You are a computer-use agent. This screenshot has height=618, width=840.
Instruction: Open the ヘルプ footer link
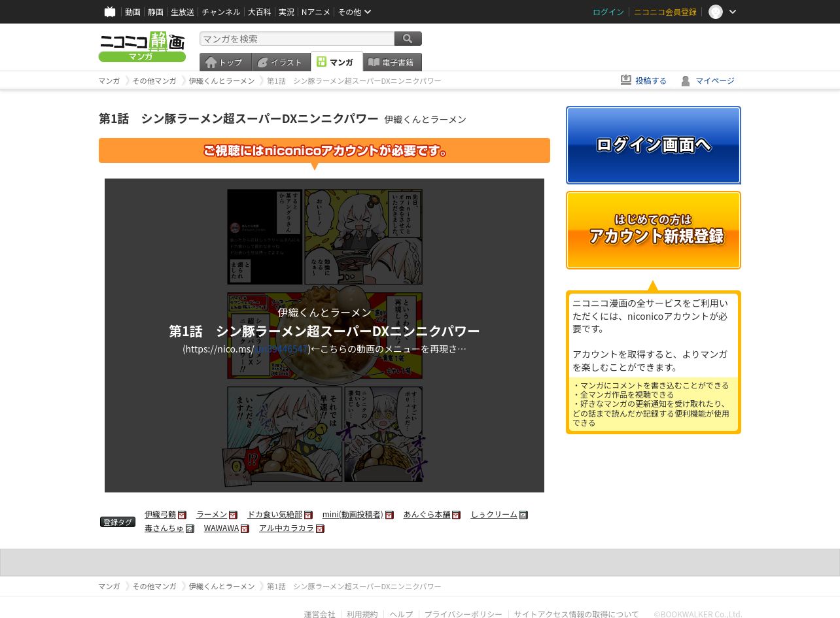pos(401,614)
